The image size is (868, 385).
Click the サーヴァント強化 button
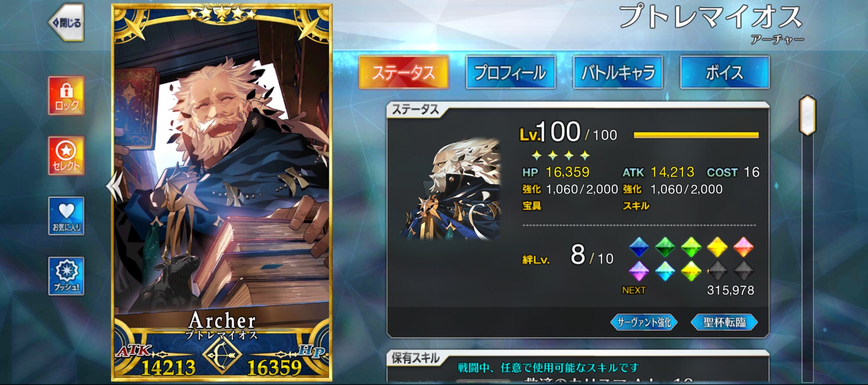[x=644, y=322]
